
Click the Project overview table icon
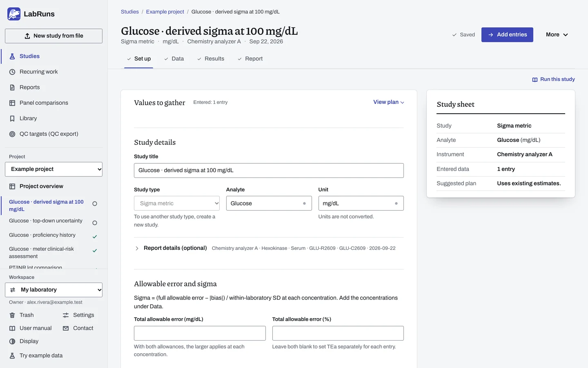[12, 186]
